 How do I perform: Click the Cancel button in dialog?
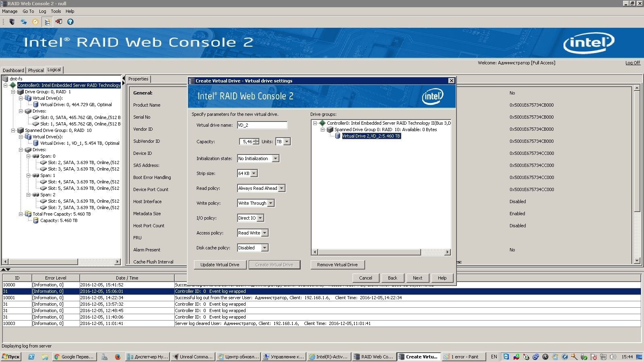click(x=365, y=278)
